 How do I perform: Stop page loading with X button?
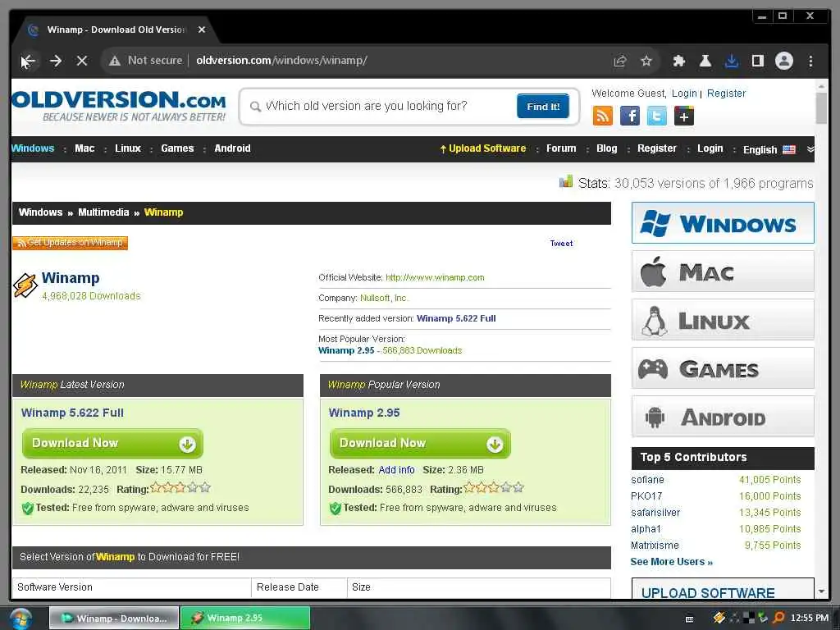coord(82,61)
